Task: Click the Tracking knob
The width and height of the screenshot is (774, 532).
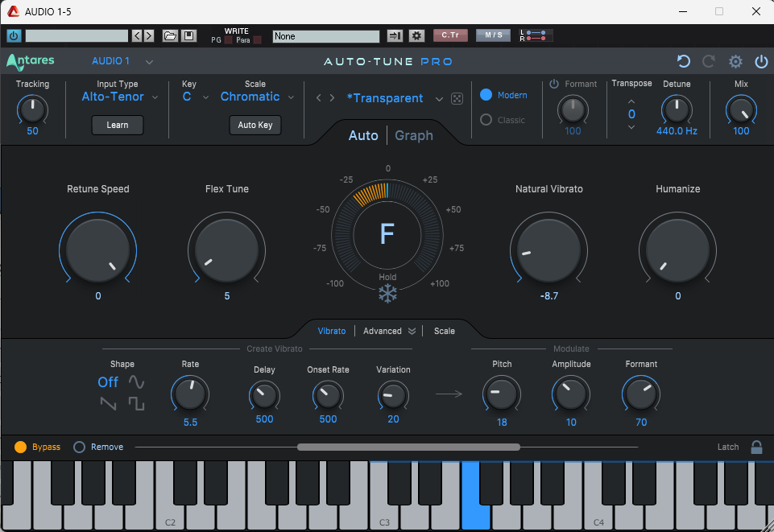Action: coord(32,109)
